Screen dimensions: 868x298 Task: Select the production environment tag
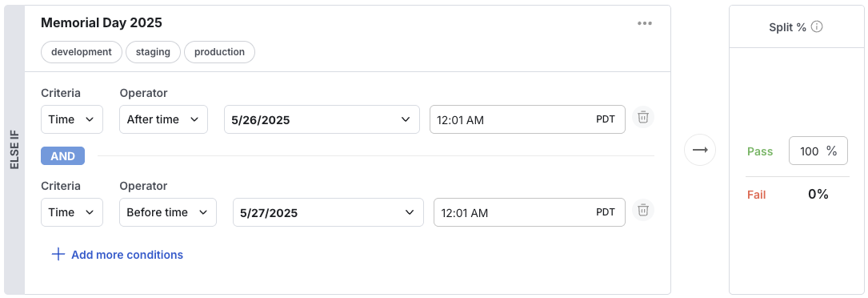pyautogui.click(x=219, y=52)
